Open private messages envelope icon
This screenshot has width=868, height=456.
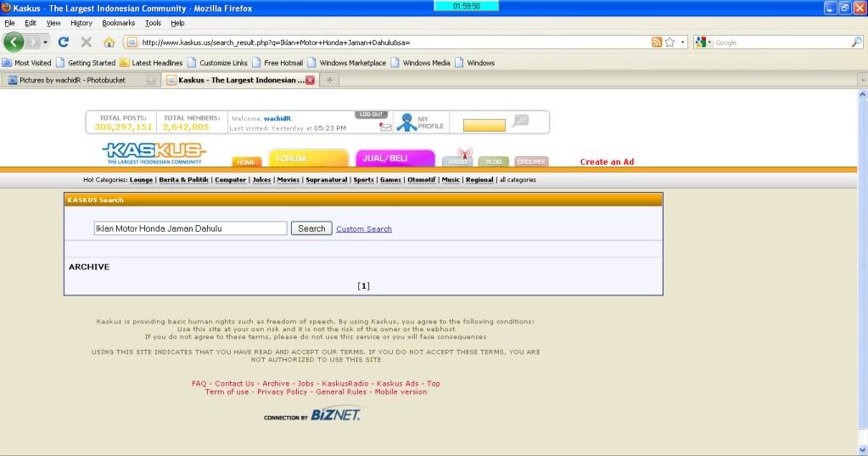(x=384, y=127)
